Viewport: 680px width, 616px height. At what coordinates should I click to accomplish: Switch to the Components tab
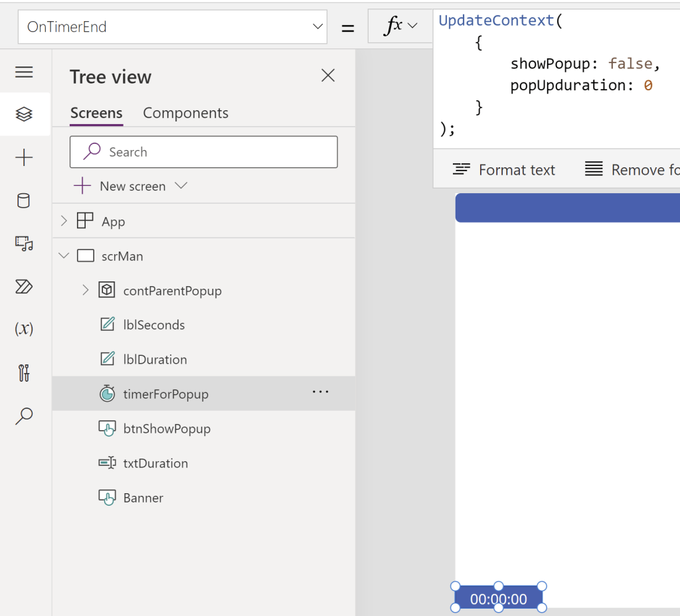click(x=185, y=113)
